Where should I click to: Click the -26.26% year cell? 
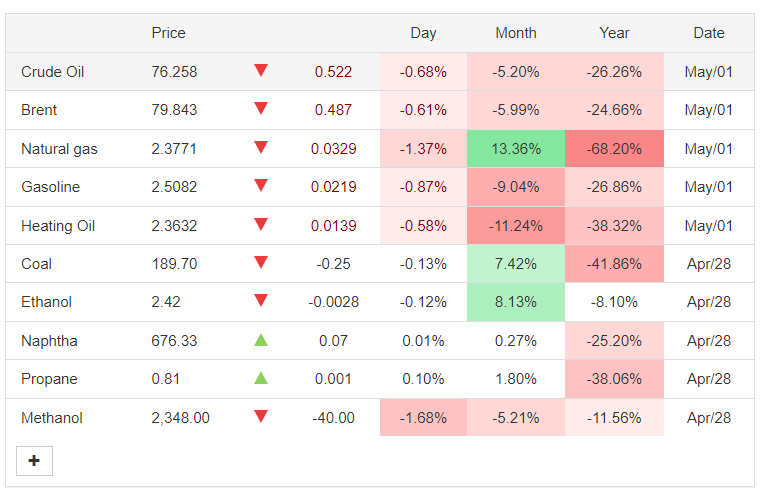pos(614,72)
